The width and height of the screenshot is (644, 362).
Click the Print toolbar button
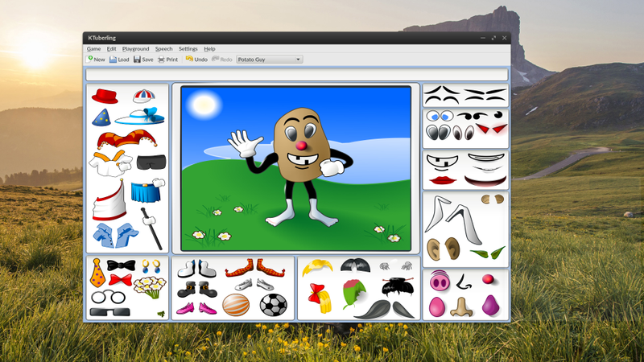[x=168, y=60]
